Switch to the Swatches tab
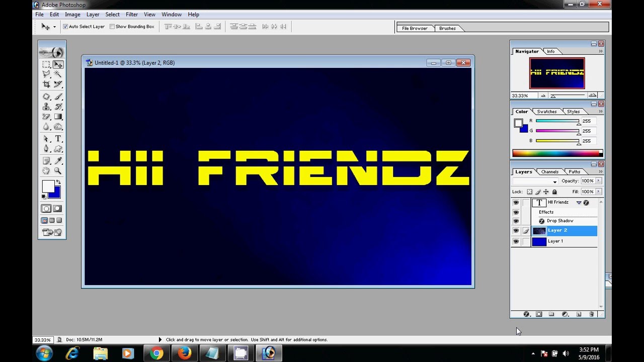Image resolution: width=644 pixels, height=362 pixels. pyautogui.click(x=547, y=112)
